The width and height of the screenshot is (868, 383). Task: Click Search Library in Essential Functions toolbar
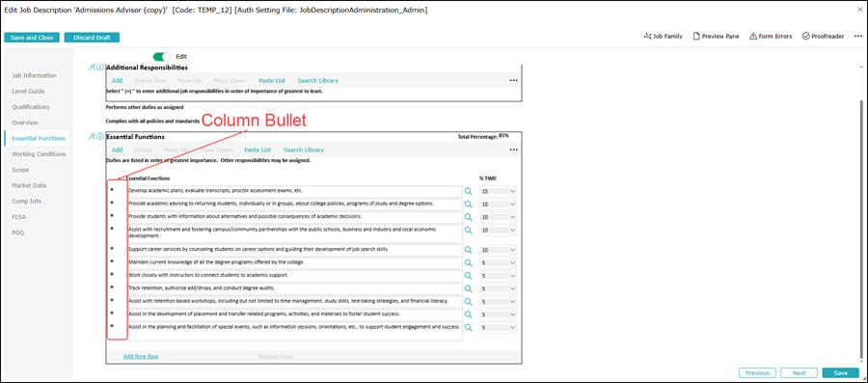pyautogui.click(x=304, y=150)
